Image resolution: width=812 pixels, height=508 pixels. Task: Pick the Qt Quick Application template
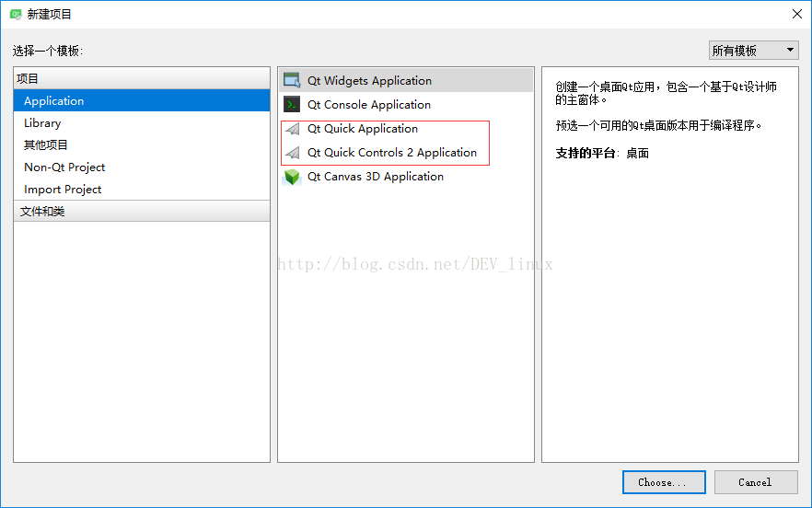click(406, 129)
